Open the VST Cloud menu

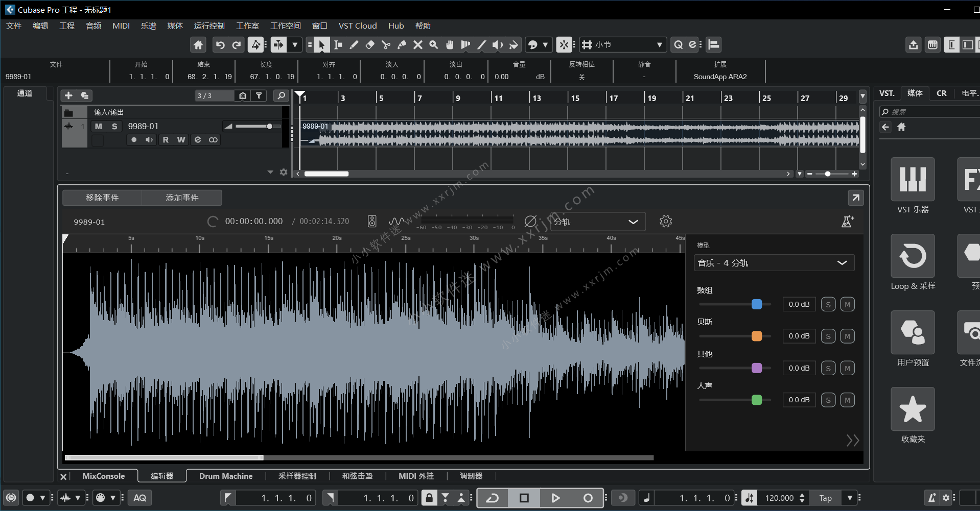pos(358,26)
